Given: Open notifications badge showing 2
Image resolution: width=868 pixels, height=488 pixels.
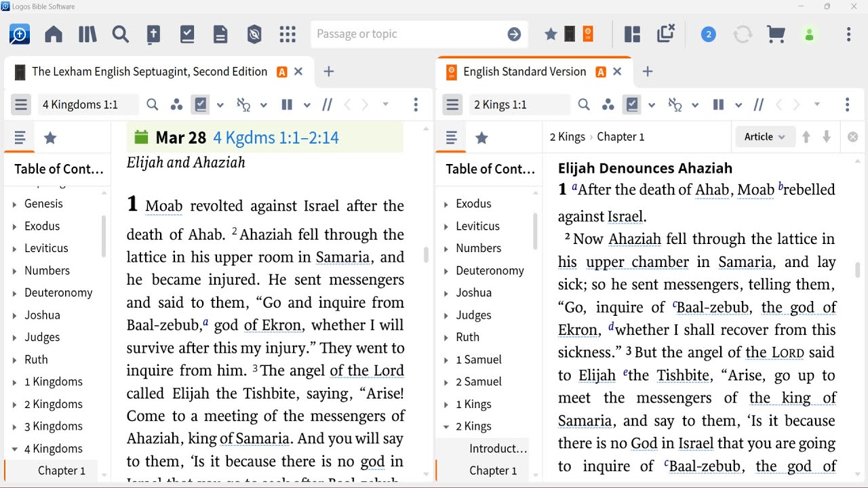Looking at the screenshot, I should coord(708,34).
